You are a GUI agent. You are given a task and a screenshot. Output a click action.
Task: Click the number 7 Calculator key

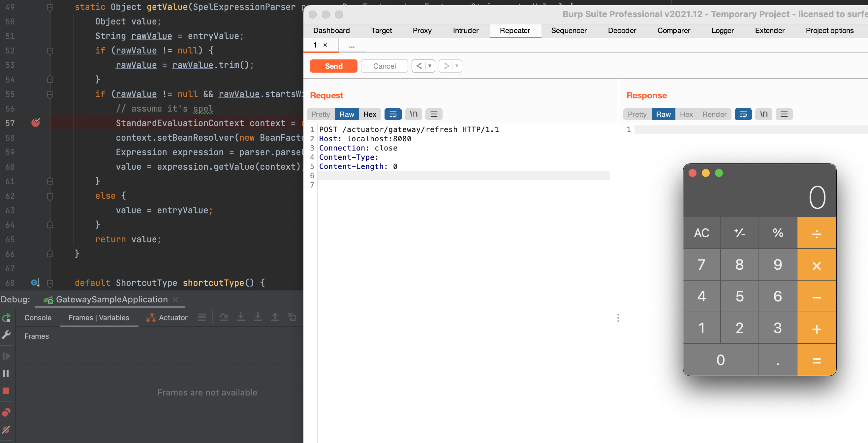(x=701, y=265)
